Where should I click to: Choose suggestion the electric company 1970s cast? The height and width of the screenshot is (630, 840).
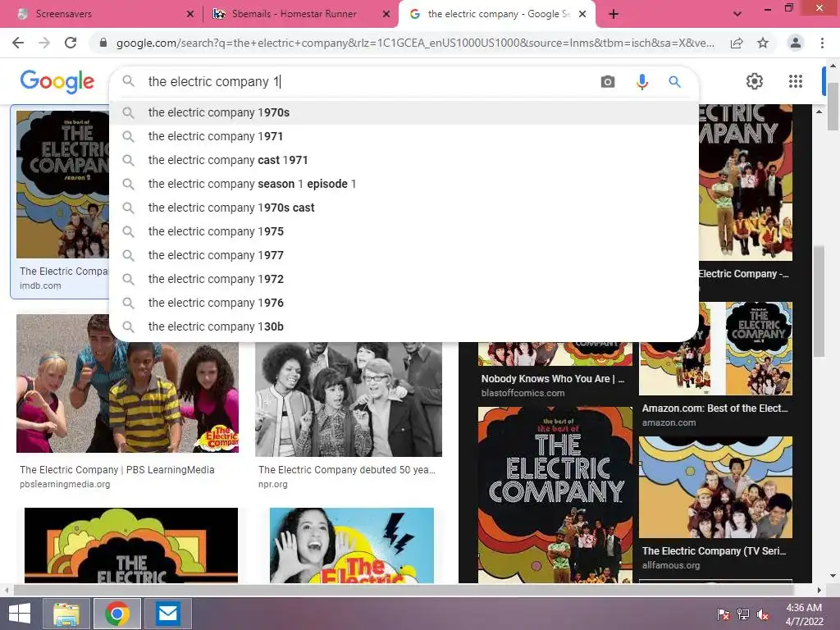point(404,208)
